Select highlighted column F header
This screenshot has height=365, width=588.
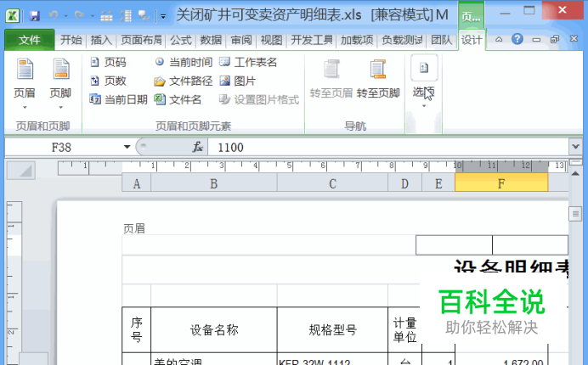501,183
